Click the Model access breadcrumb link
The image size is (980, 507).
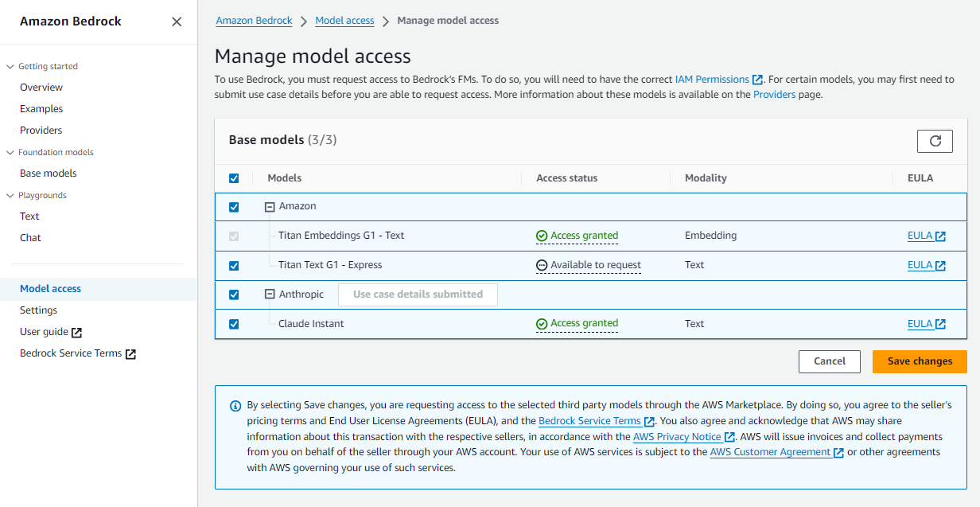tap(344, 21)
